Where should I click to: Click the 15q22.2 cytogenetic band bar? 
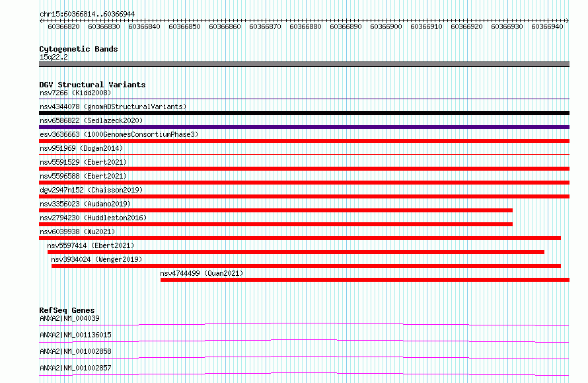pos(304,64)
